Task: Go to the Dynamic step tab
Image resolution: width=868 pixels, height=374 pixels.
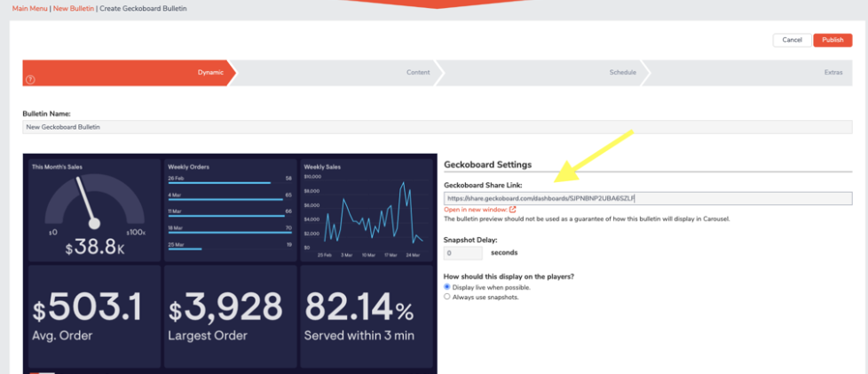Action: (x=129, y=73)
